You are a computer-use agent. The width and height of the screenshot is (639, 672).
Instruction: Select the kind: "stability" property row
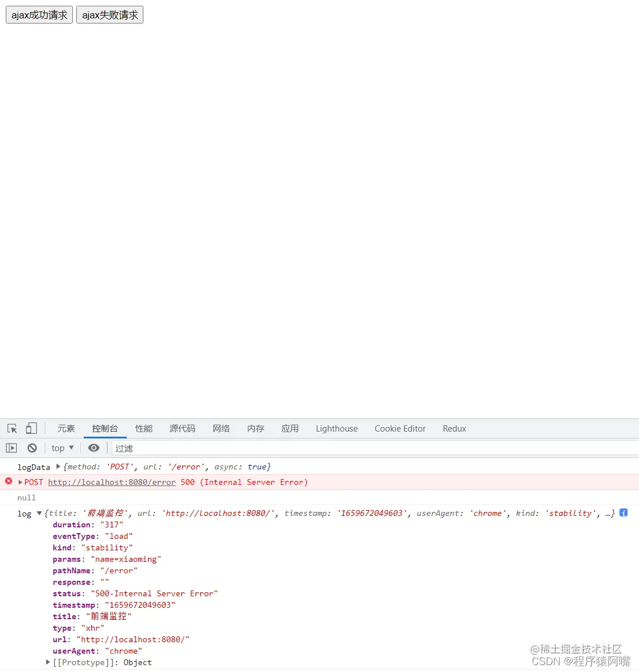pos(92,548)
